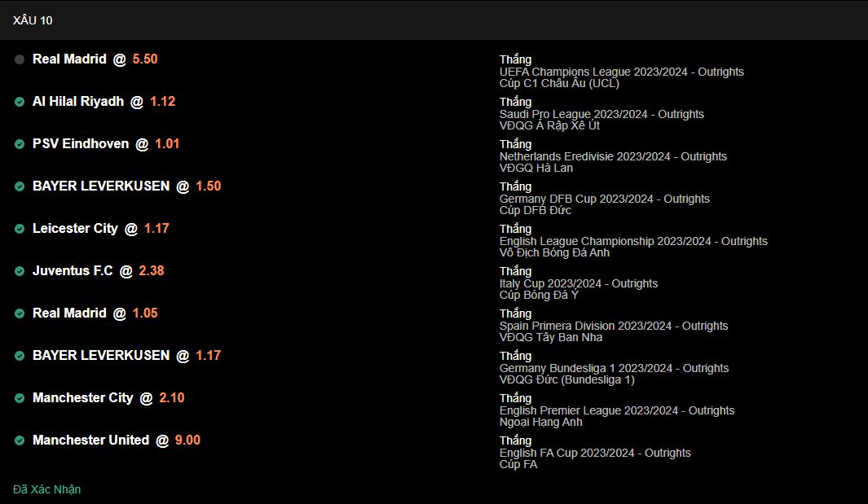Screen dimensions: 868x504
Task: Open English FA Cup 2023/2024 Outrights market
Action: tap(595, 453)
